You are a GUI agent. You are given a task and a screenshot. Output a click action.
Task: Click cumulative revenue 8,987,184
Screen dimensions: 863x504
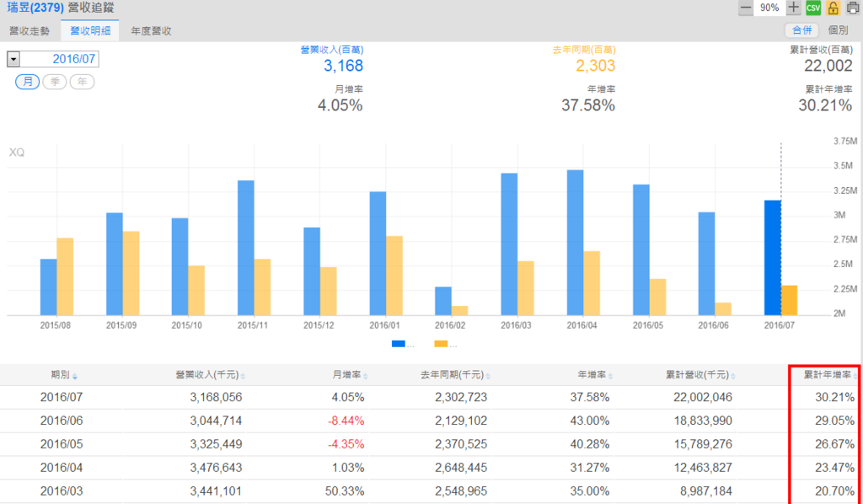click(706, 491)
